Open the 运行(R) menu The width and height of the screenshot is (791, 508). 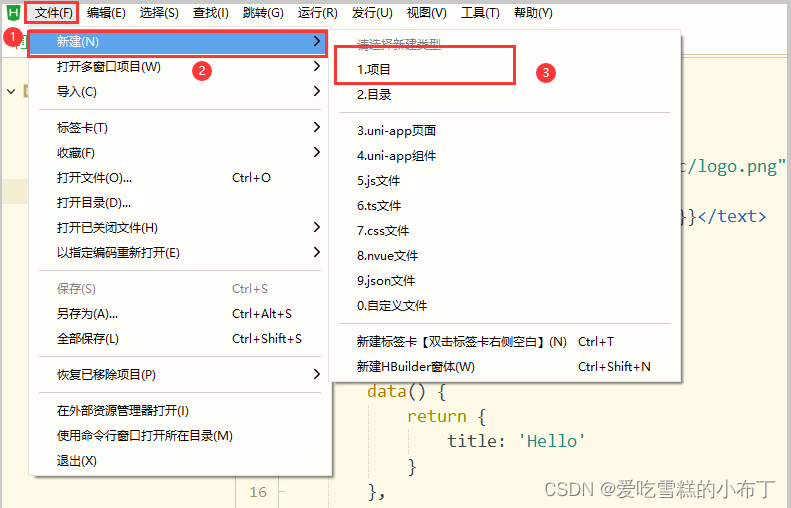[x=317, y=13]
